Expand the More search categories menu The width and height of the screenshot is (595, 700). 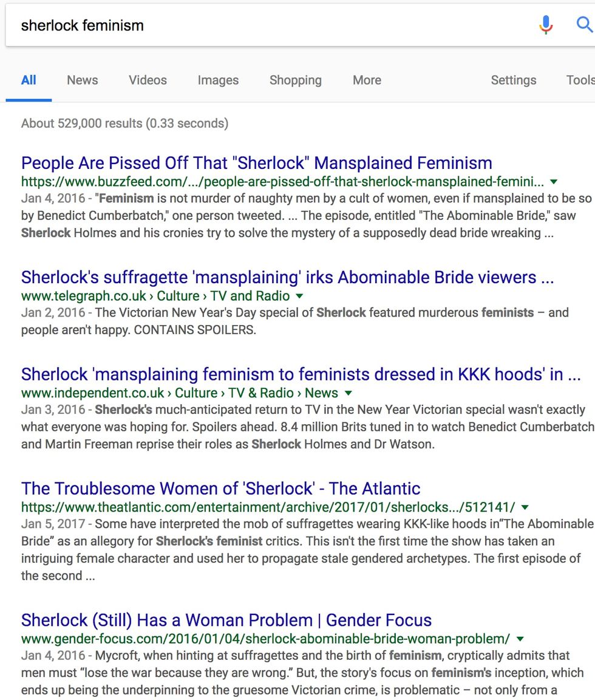(x=367, y=80)
